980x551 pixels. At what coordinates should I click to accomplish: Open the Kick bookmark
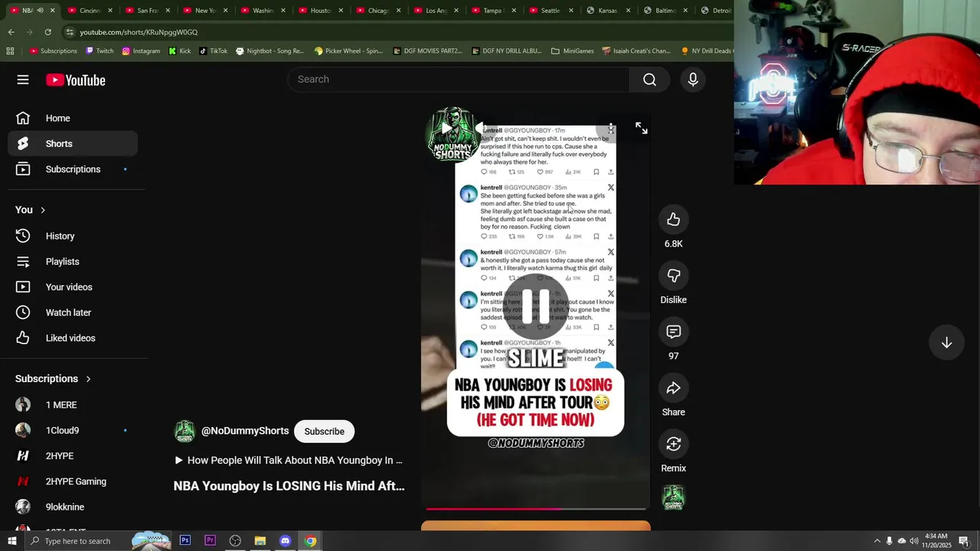pyautogui.click(x=180, y=51)
